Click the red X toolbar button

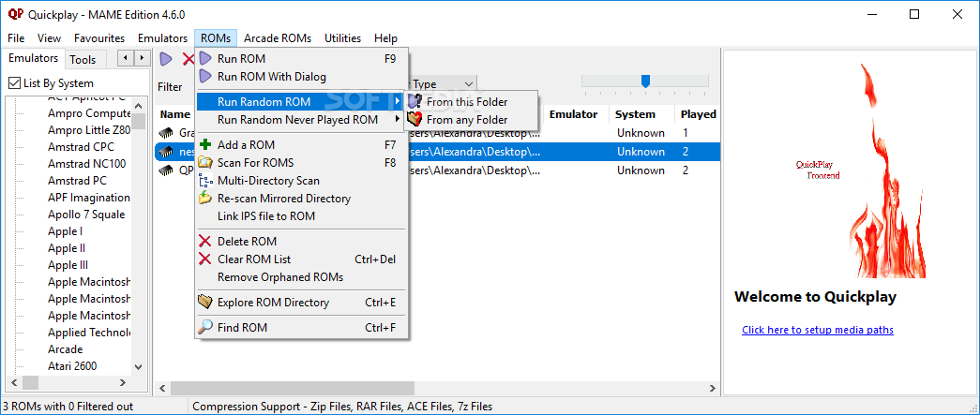[188, 59]
